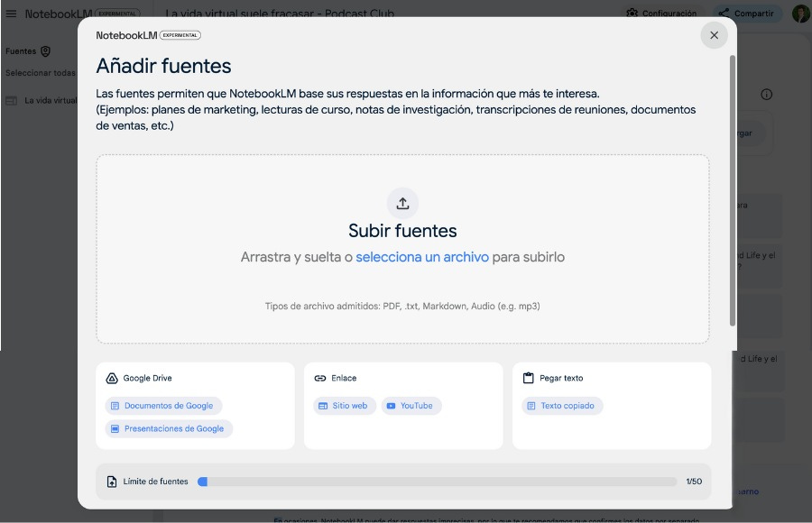The width and height of the screenshot is (812, 523).
Task: Click the 'Tipos de archivo admitidos' text
Action: pos(402,306)
